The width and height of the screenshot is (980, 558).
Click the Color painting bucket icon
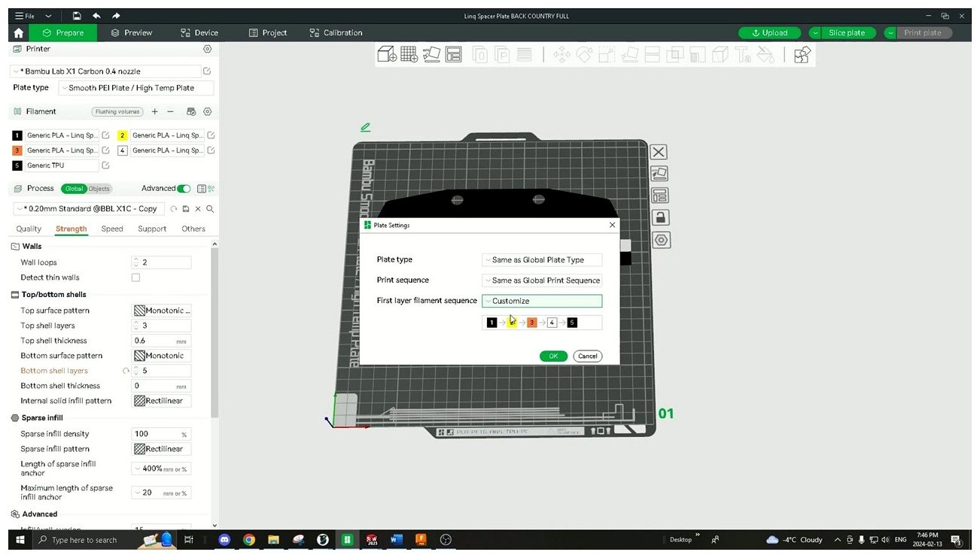(x=765, y=54)
